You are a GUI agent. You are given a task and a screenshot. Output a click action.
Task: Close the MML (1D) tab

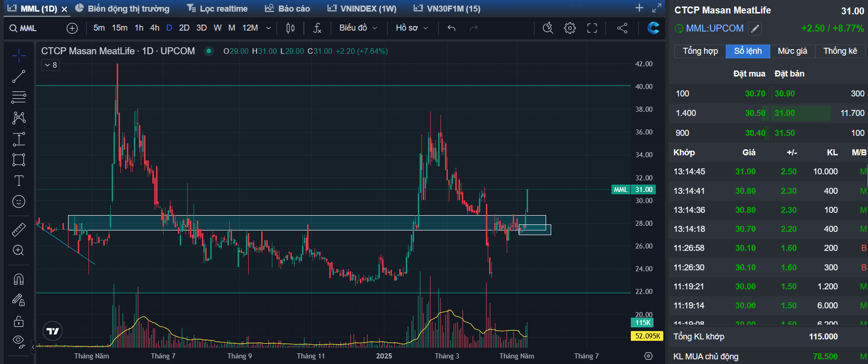pos(64,9)
